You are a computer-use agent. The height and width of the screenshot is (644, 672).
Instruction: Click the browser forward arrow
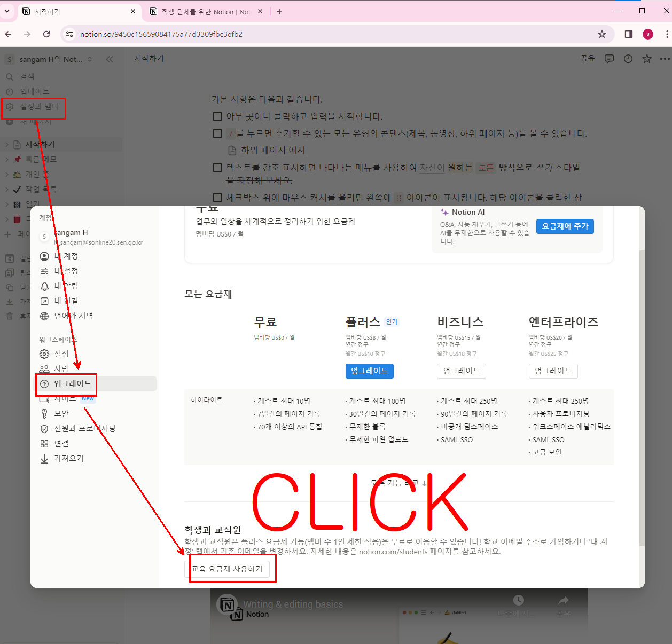pos(27,34)
